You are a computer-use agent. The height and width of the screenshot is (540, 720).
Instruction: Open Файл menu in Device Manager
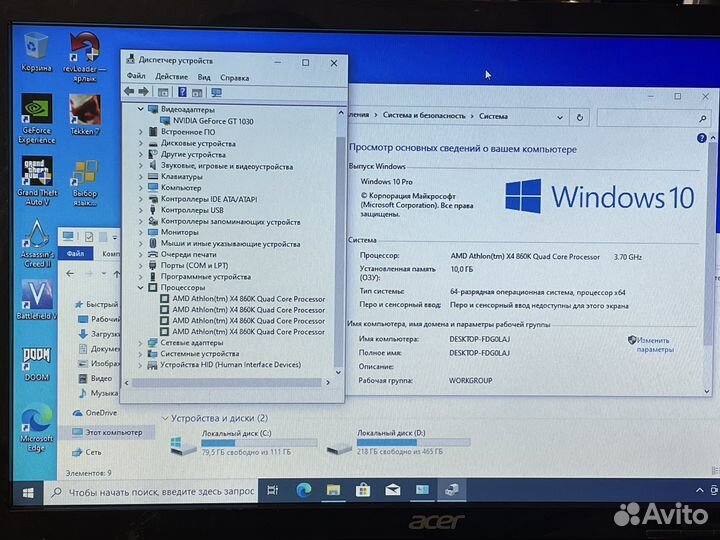click(x=136, y=76)
